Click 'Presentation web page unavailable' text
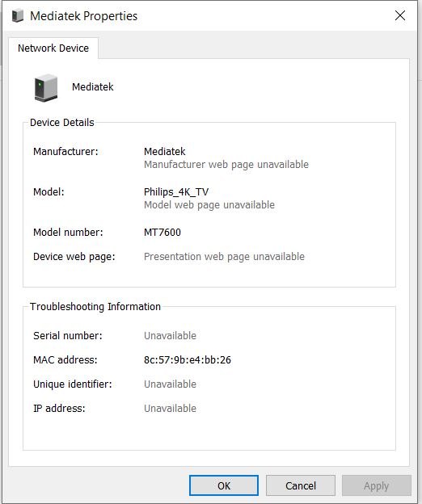422x504 pixels. tap(224, 257)
